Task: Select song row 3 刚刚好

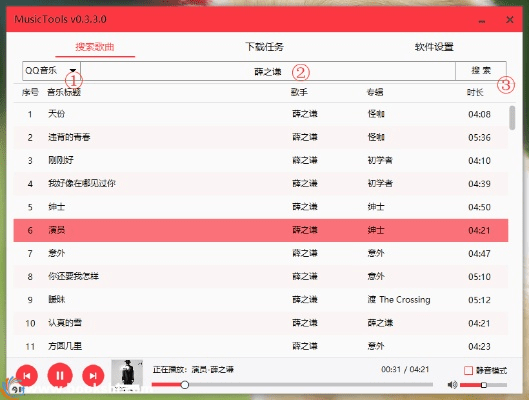Action: pos(261,161)
